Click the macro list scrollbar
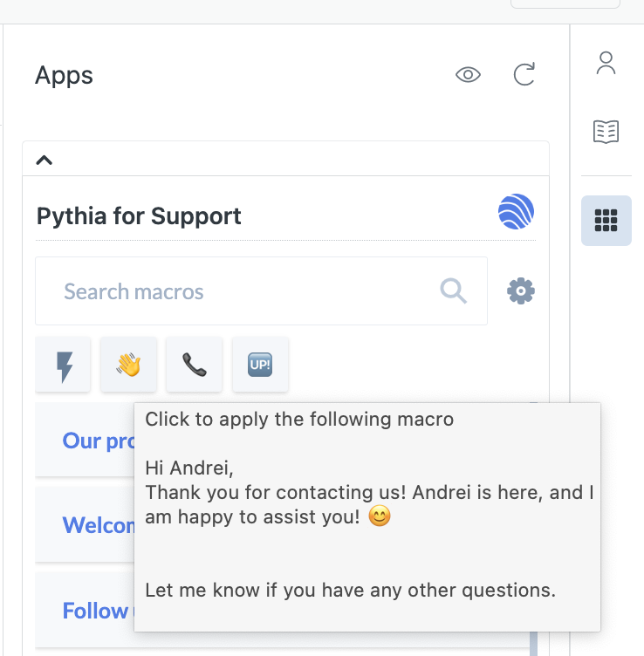The width and height of the screenshot is (644, 656). (533, 642)
